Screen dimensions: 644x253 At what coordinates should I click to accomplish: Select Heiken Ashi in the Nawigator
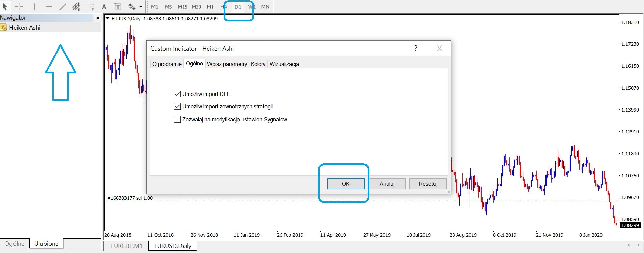pyautogui.click(x=25, y=28)
